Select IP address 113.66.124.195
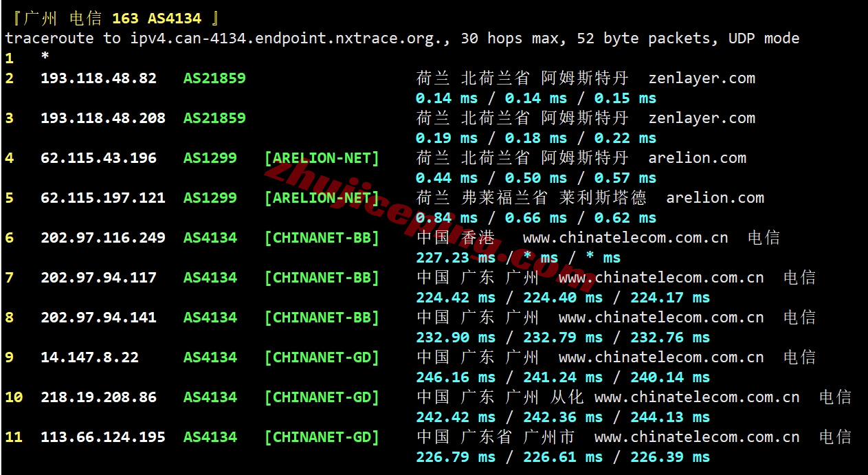868x475 pixels. click(x=103, y=437)
